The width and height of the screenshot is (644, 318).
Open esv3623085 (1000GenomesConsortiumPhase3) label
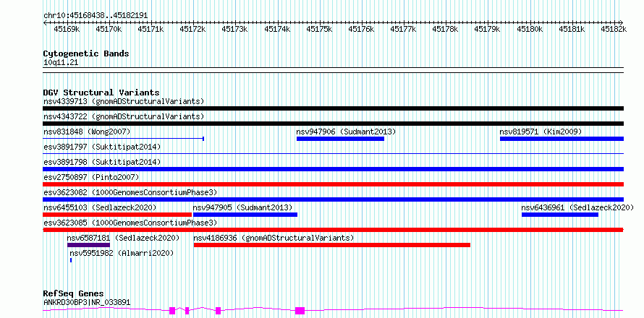pyautogui.click(x=130, y=223)
